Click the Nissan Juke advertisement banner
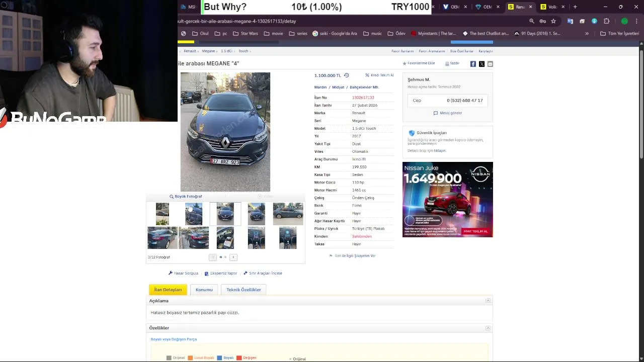The width and height of the screenshot is (644, 362). click(448, 200)
